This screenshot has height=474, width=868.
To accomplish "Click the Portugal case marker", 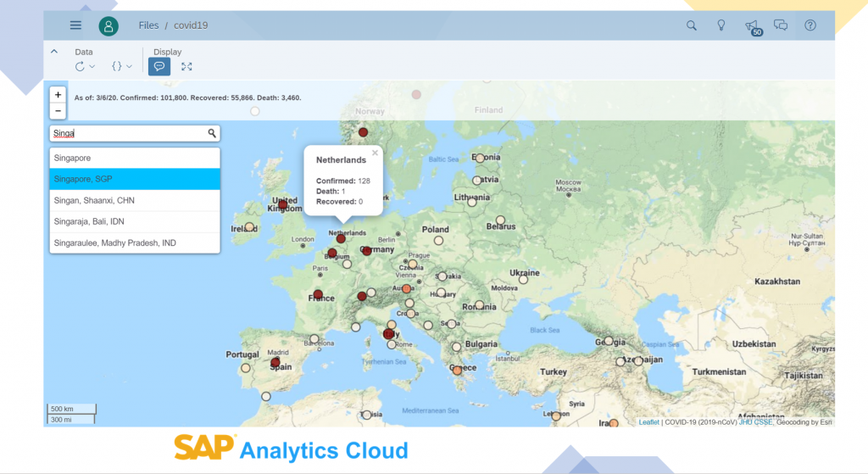I will (246, 368).
